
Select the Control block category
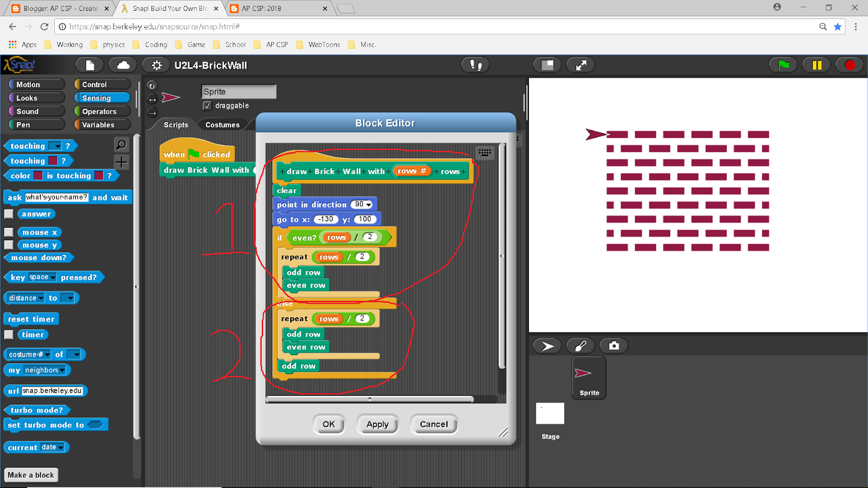pyautogui.click(x=103, y=85)
